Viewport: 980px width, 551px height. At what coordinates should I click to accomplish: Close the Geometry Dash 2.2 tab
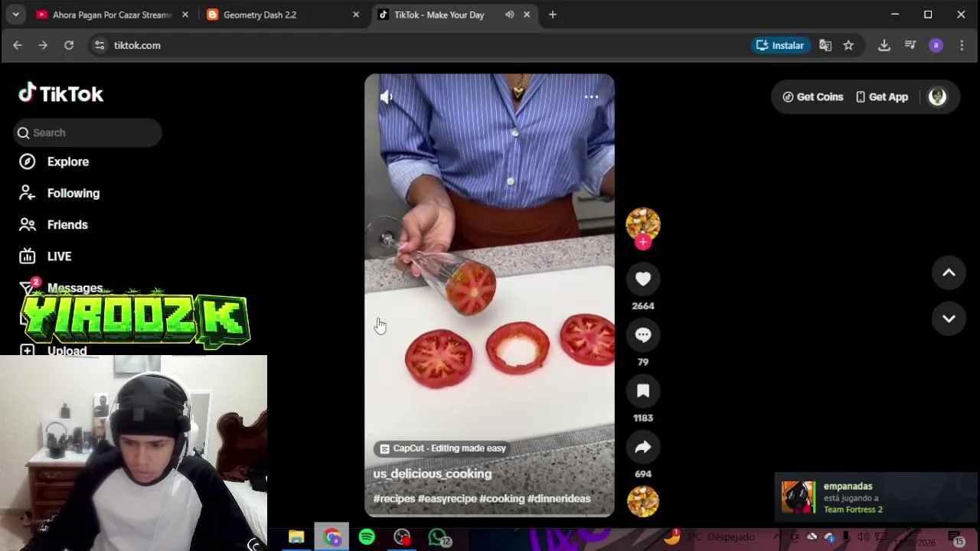[x=355, y=15]
